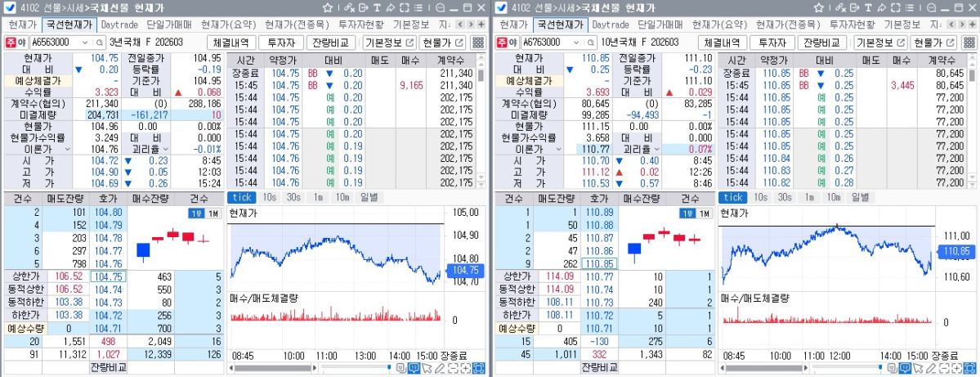This screenshot has height=377, width=980.
Task: Select the 10s chart interval in left window
Action: pyautogui.click(x=269, y=198)
